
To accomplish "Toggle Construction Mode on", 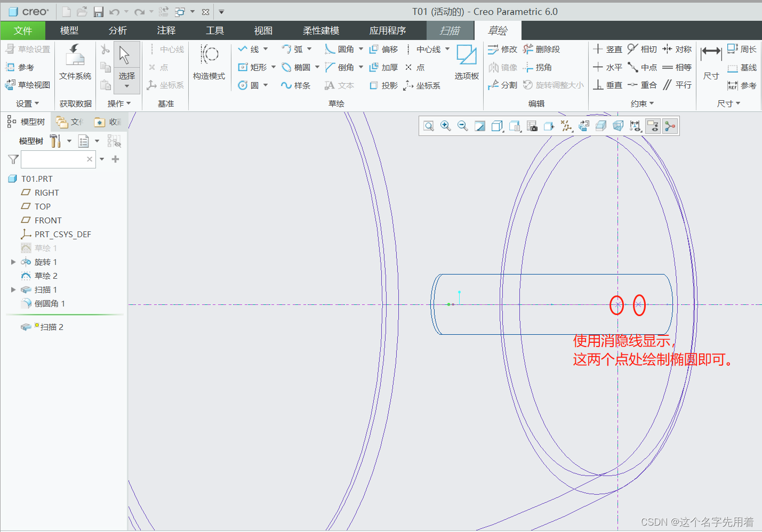I will tap(209, 62).
